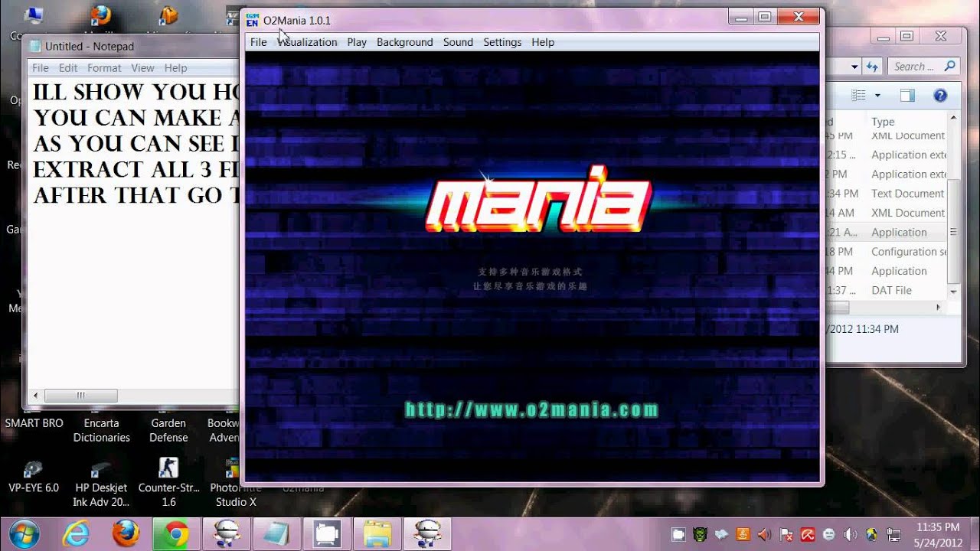Open the white speaker volume tray icon
The image size is (980, 551).
(x=850, y=534)
